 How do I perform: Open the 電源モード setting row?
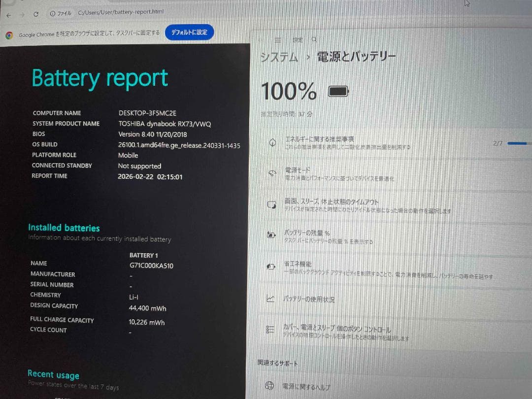pyautogui.click(x=395, y=174)
